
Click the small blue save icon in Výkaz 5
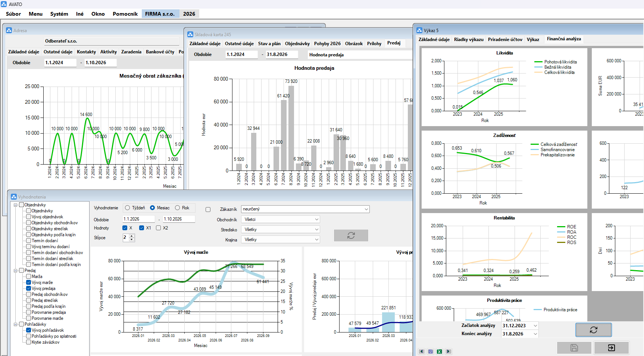pos(431,352)
